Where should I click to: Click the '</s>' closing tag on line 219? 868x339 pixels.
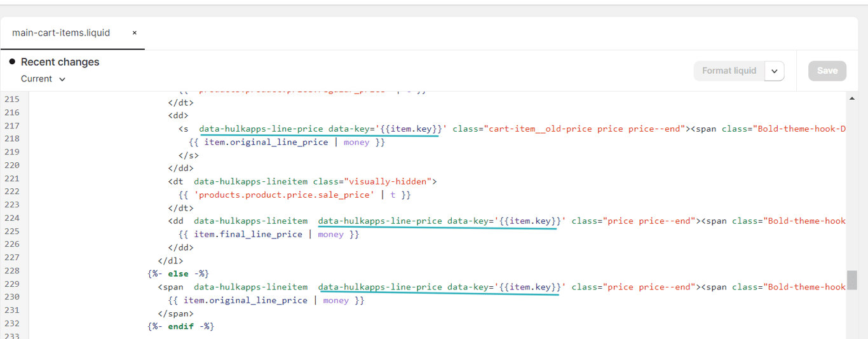[x=189, y=155]
